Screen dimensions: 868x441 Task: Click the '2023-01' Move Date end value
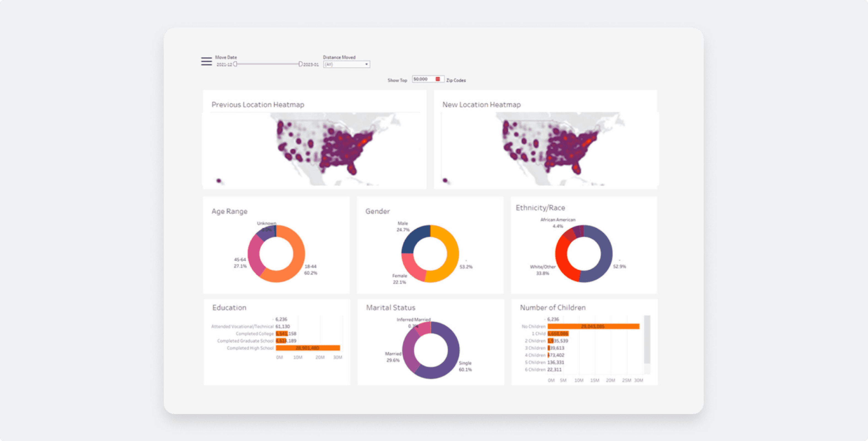[311, 64]
